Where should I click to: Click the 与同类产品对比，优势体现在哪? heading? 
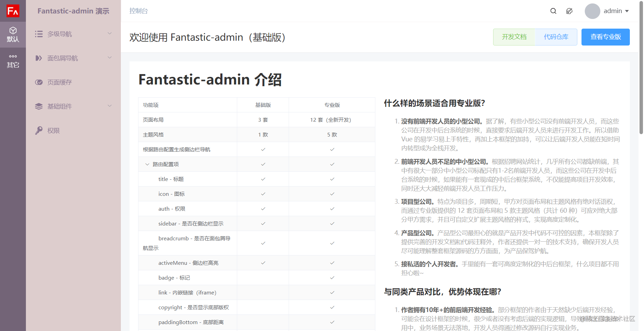[443, 292]
